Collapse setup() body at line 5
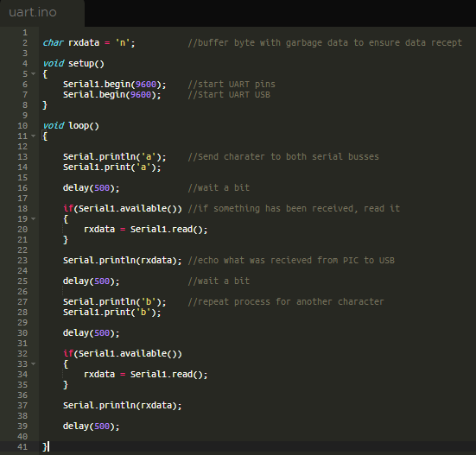This screenshot has height=455, width=476. coord(34,73)
